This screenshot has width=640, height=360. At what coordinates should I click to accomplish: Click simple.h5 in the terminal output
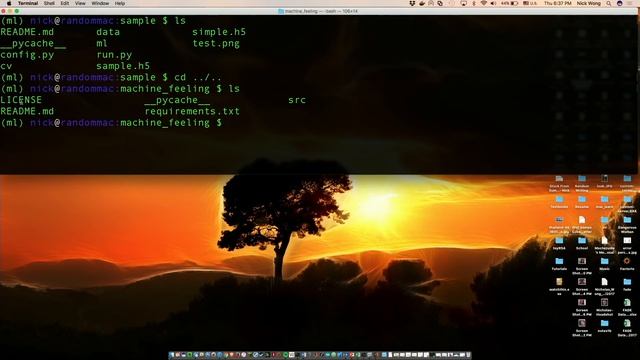click(x=219, y=32)
